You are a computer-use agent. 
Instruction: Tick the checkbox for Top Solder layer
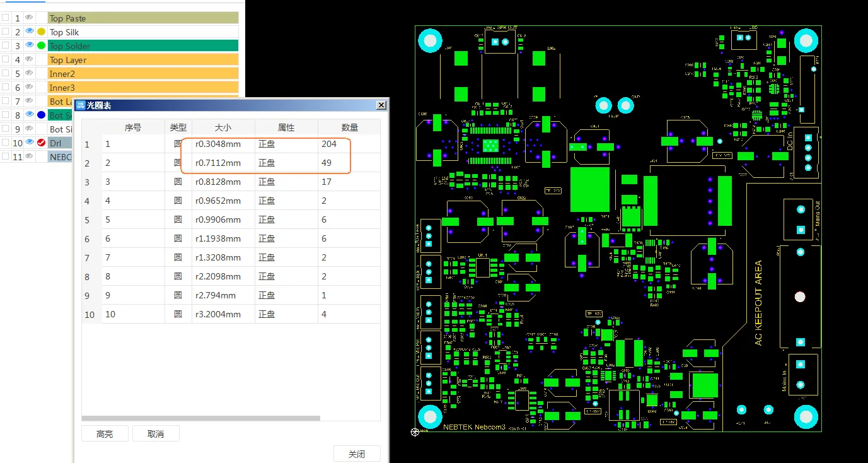pyautogui.click(x=6, y=45)
